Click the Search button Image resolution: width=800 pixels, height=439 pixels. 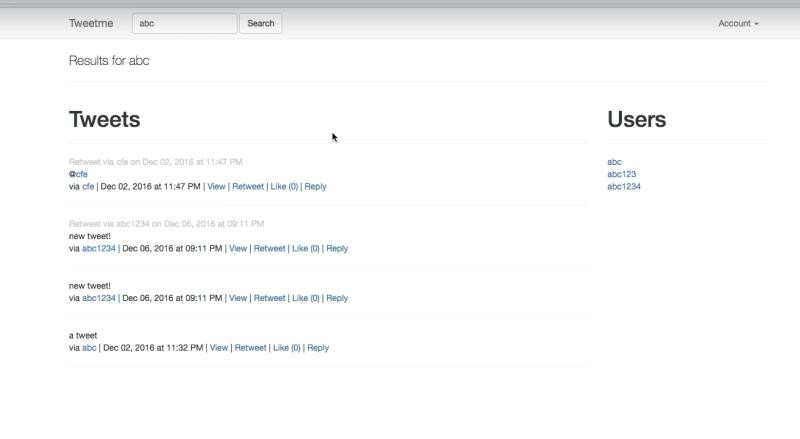tap(261, 23)
